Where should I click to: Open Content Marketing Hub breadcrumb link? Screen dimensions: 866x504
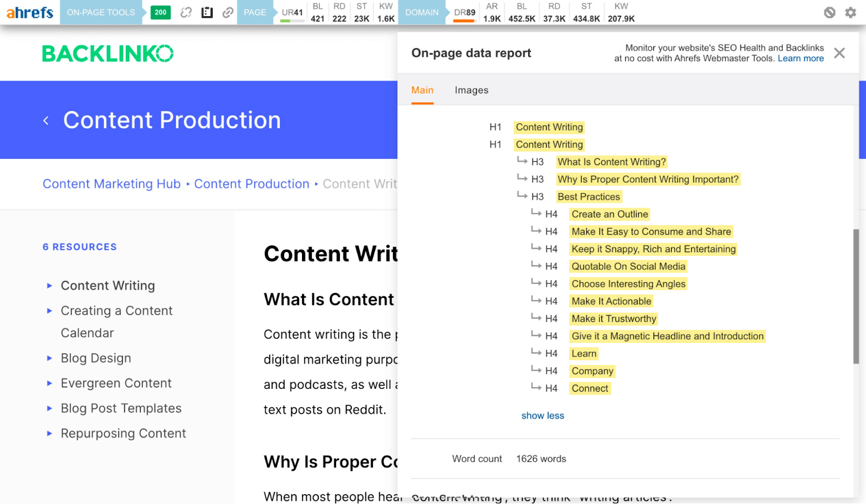111,184
